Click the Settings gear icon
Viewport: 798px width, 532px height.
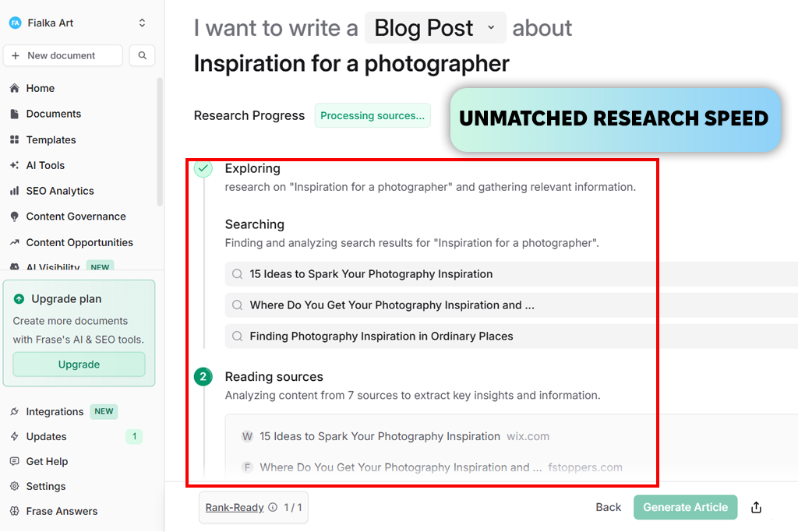click(14, 486)
